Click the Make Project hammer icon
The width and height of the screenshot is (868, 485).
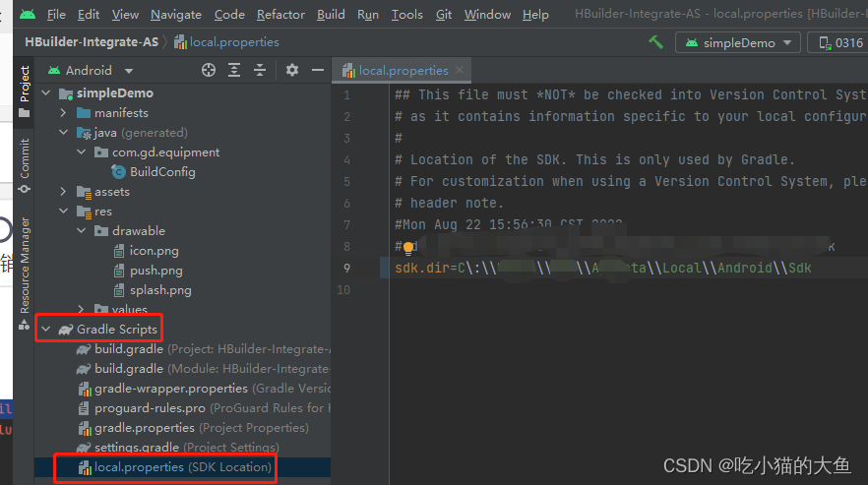[656, 42]
